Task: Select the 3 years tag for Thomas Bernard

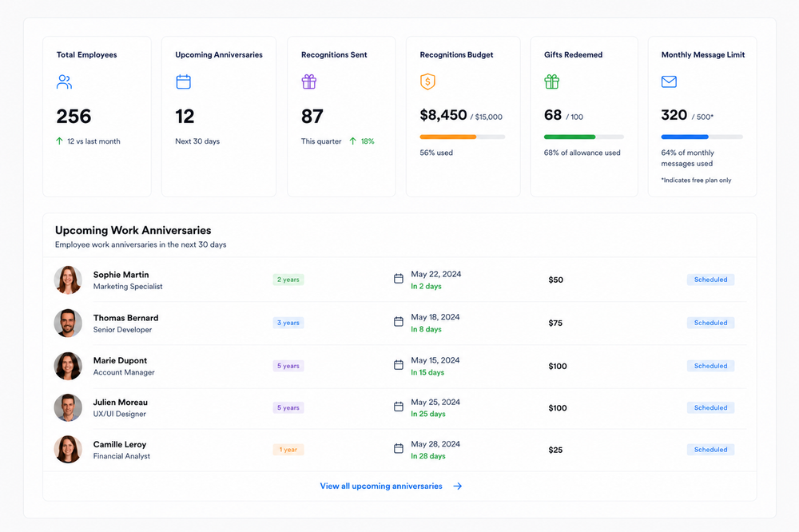Action: pyautogui.click(x=288, y=323)
